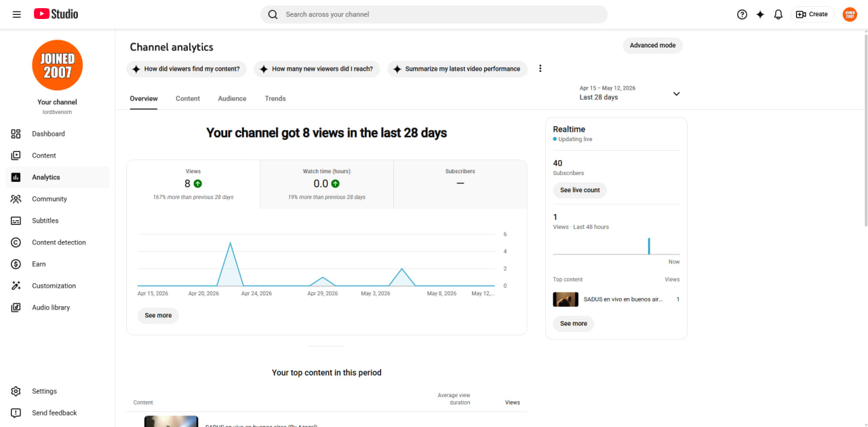This screenshot has width=868, height=427.
Task: Switch to the Overview tab
Action: (144, 98)
